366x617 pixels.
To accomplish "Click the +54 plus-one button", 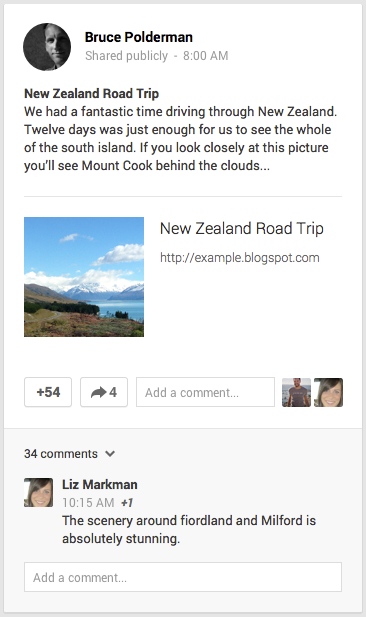I will tap(48, 392).
